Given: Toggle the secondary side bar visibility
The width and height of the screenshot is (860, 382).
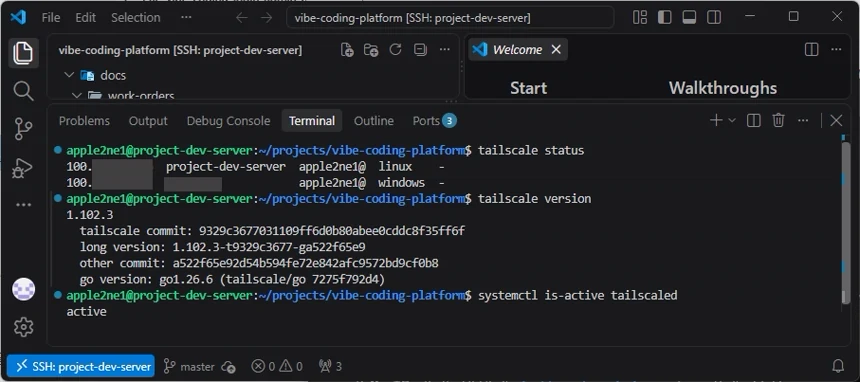Looking at the screenshot, I should point(714,18).
